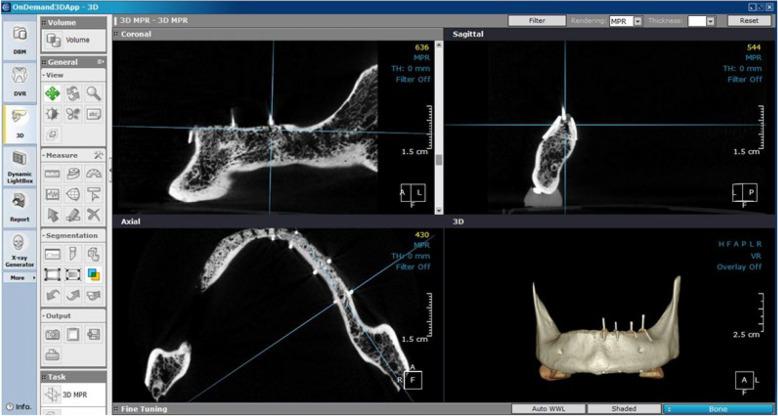This screenshot has height=416, width=778.
Task: Click the print icon in Output section
Action: tap(52, 353)
